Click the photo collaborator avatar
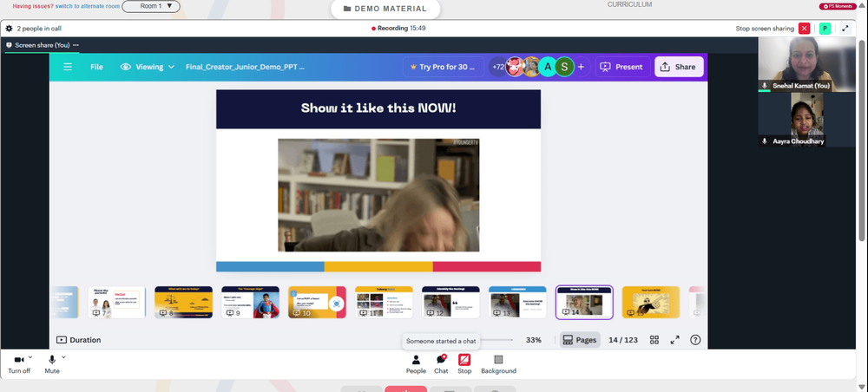Screen dimensions: 868x392 531,67
